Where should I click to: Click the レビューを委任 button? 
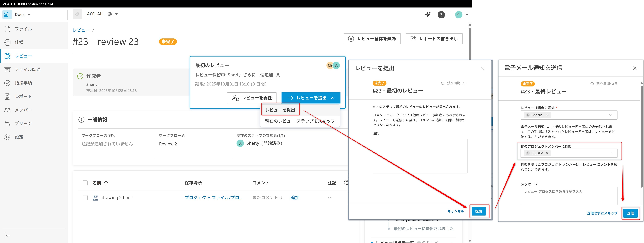(252, 98)
